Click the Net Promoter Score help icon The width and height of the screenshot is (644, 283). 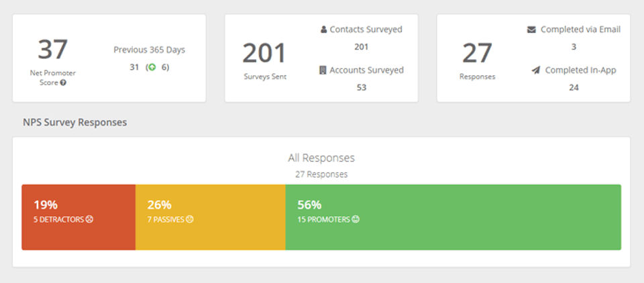(x=63, y=82)
